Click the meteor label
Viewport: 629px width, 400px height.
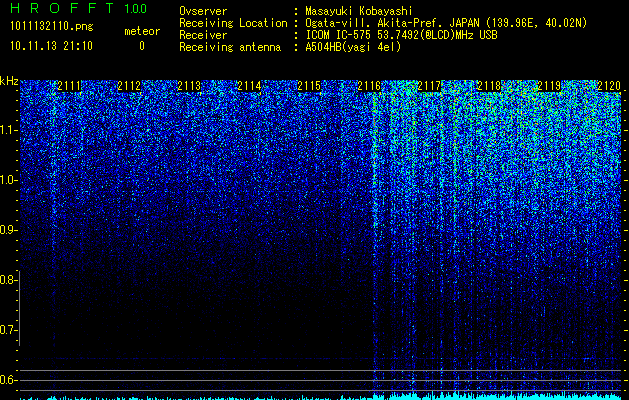tap(142, 31)
